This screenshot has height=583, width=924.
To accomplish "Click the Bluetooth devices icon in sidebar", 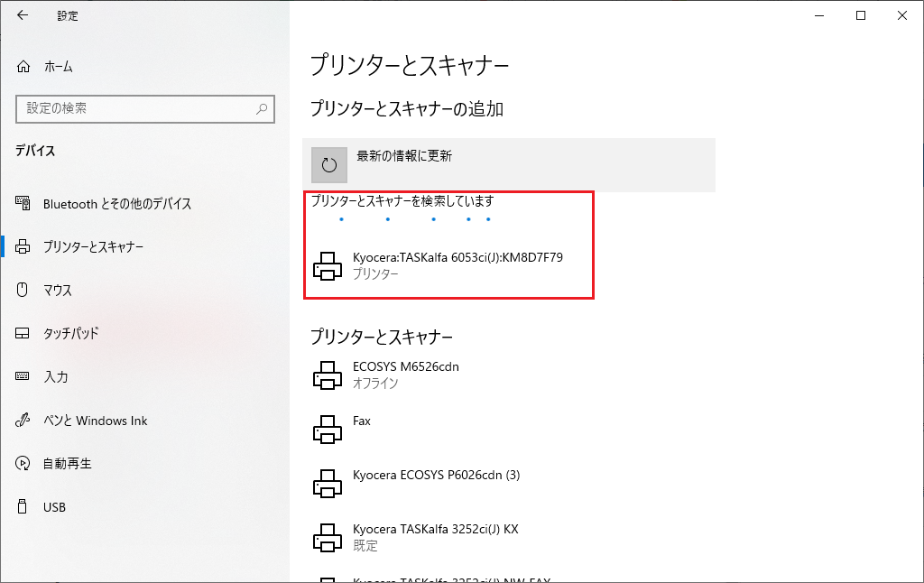I will pyautogui.click(x=23, y=204).
